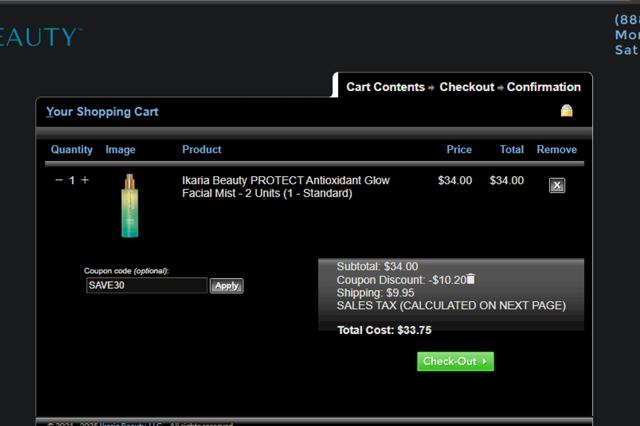Screen dimensions: 640x426
Task: Remove the facial mist item from cart
Action: [x=557, y=185]
